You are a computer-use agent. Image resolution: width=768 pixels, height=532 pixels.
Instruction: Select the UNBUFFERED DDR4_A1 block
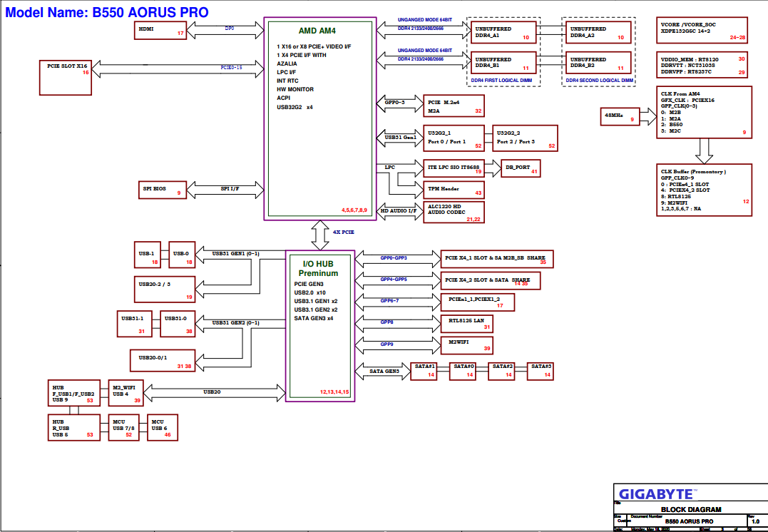tap(503, 32)
